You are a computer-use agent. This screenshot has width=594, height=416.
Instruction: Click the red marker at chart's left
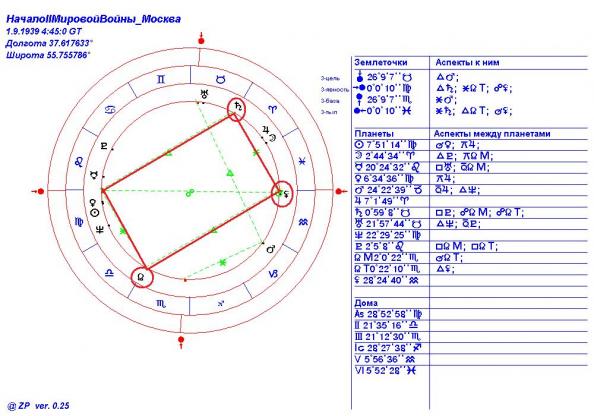(39, 191)
